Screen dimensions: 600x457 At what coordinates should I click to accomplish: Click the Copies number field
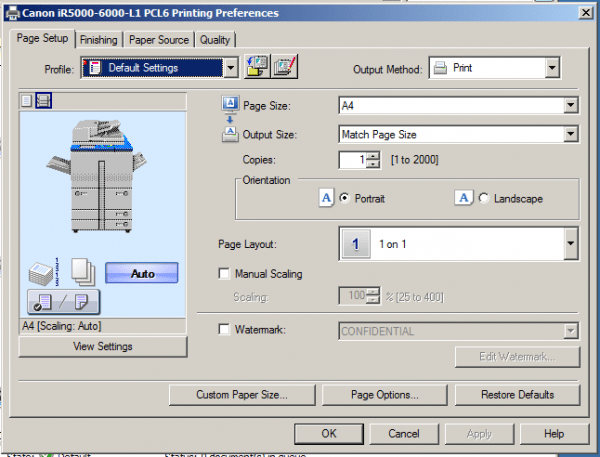(352, 160)
